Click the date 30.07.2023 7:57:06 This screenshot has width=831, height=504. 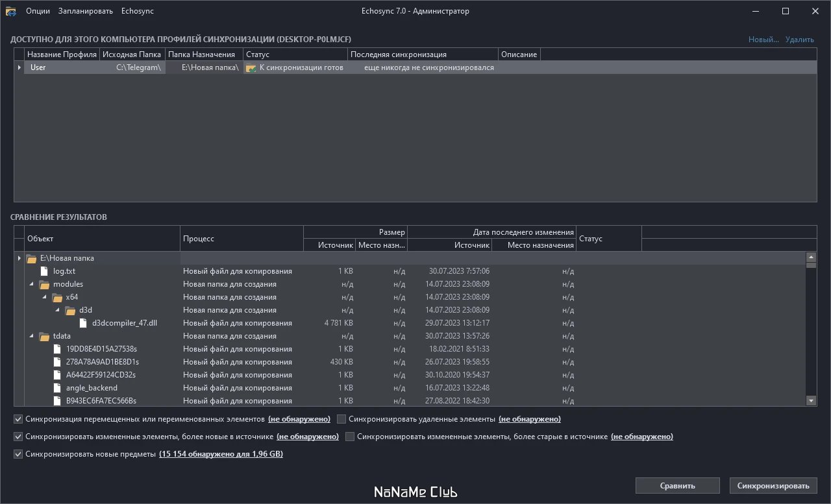[x=459, y=271]
